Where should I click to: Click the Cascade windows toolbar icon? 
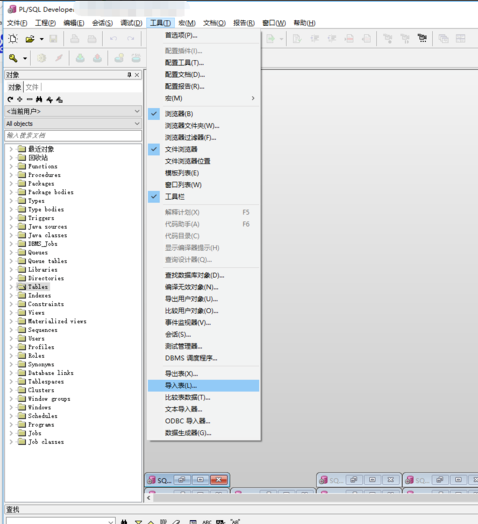443,39
